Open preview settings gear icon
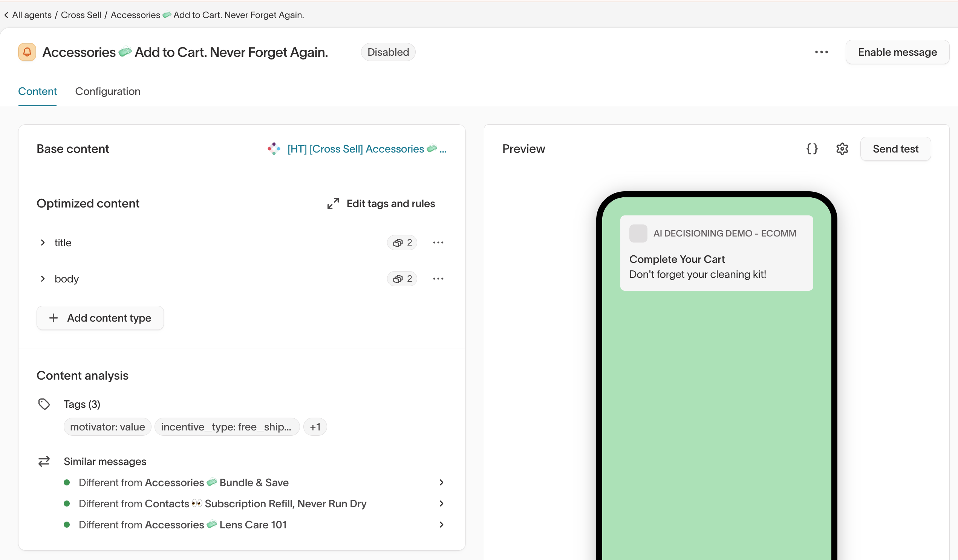This screenshot has width=958, height=560. coord(842,148)
